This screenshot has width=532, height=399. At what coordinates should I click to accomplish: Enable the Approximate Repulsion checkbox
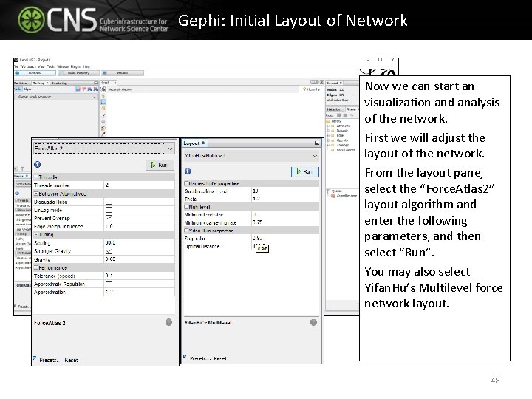[109, 284]
